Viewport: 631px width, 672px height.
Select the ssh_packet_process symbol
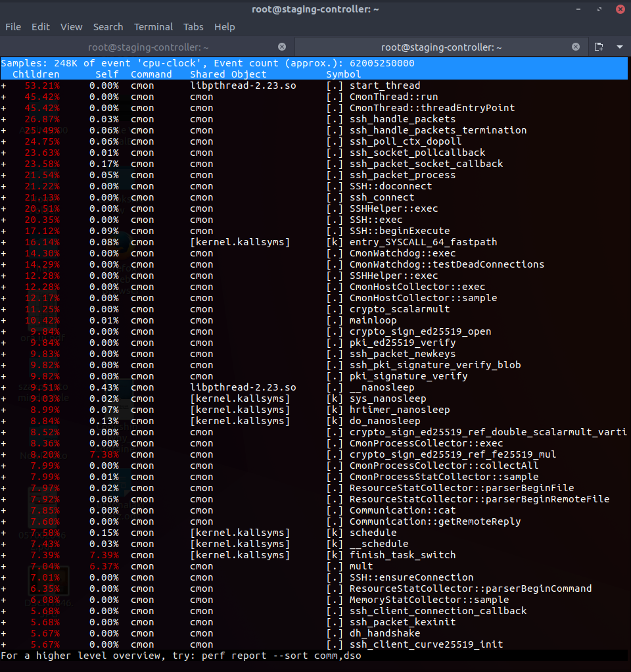coord(403,175)
